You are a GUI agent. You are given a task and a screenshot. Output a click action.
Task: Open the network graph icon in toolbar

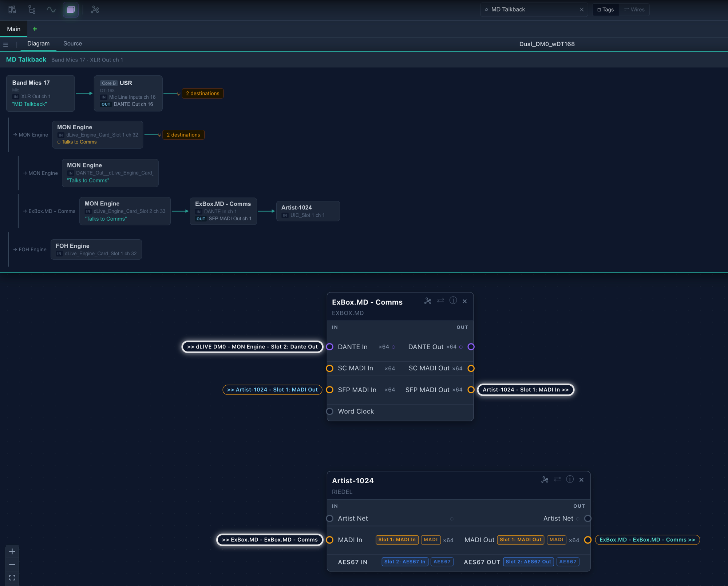coord(95,9)
